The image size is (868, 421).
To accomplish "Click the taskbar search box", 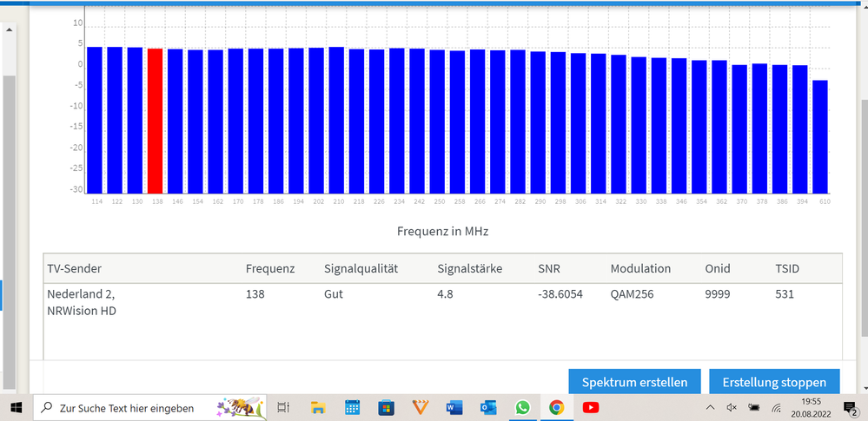I will click(150, 408).
